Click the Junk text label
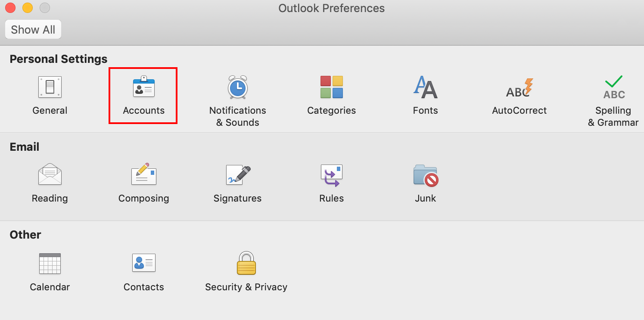 tap(426, 198)
